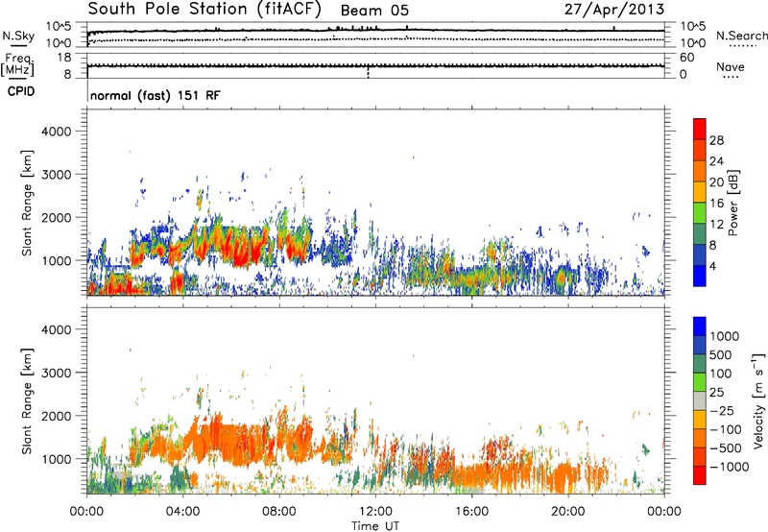Viewport: 768px width, 532px height.
Task: Click the date '27/Apr/2013'
Action: point(614,10)
